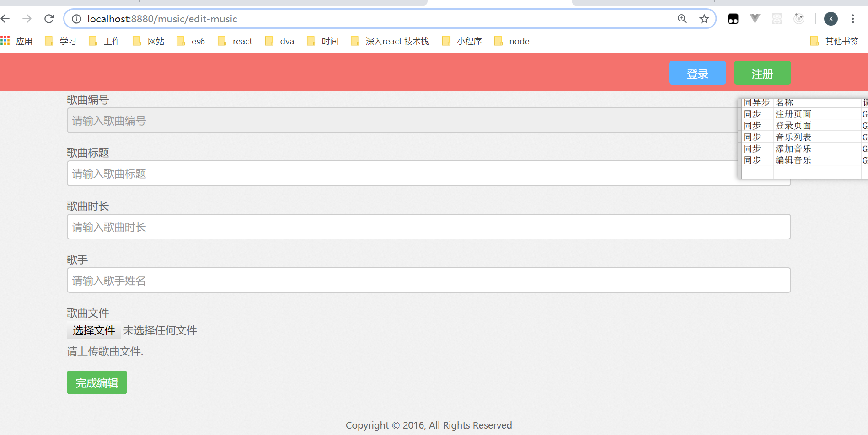868x435 pixels.
Task: Open the es6 bookmark folder
Action: [191, 41]
